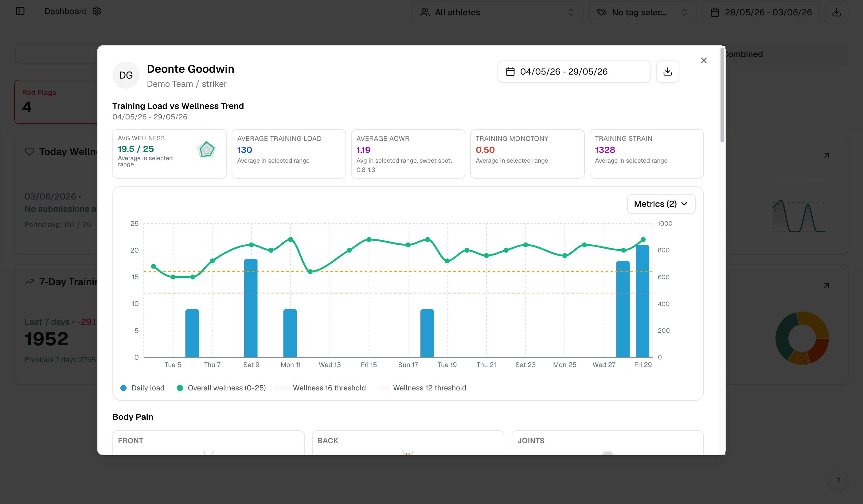Click the Fri 29 daily load bar
Image resolution: width=863 pixels, height=504 pixels.
[x=642, y=301]
